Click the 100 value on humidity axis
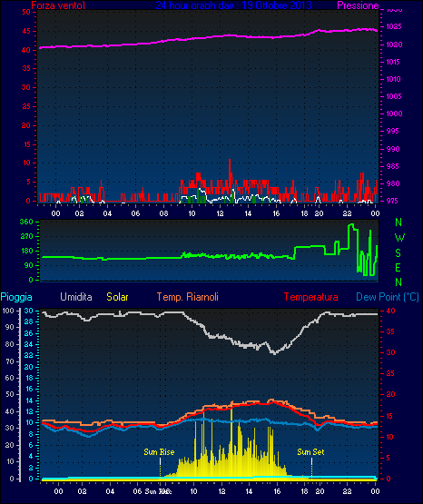Image resolution: width=423 pixels, height=504 pixels. click(7, 311)
